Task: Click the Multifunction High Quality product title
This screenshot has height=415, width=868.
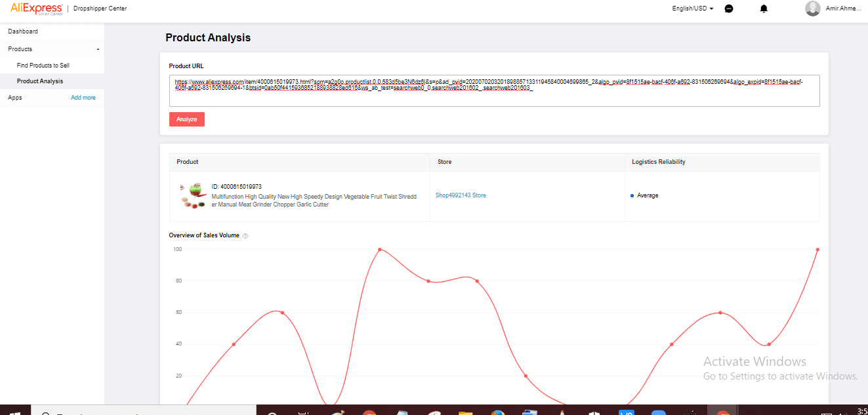Action: pyautogui.click(x=314, y=201)
